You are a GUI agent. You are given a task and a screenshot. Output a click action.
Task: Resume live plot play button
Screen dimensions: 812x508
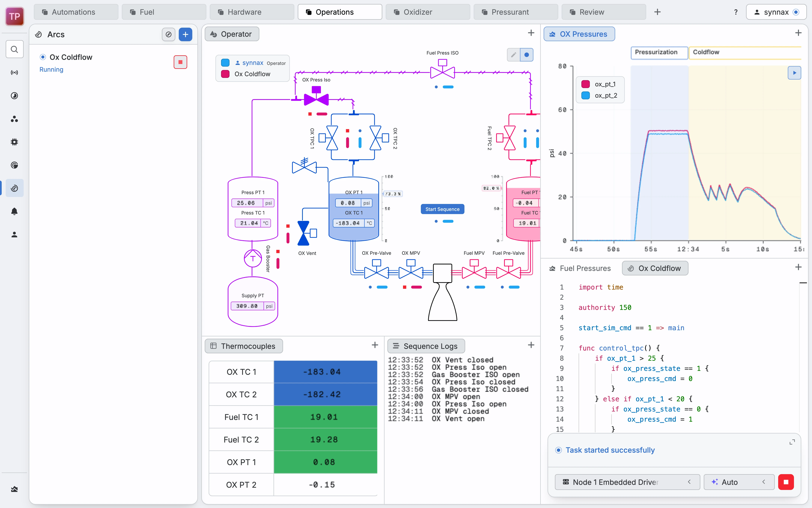click(x=794, y=73)
